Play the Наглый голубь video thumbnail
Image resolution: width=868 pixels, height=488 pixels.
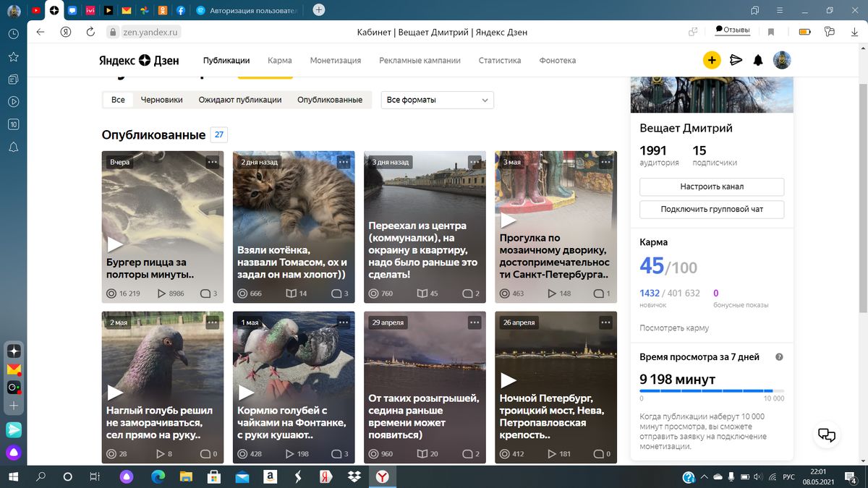tap(115, 393)
